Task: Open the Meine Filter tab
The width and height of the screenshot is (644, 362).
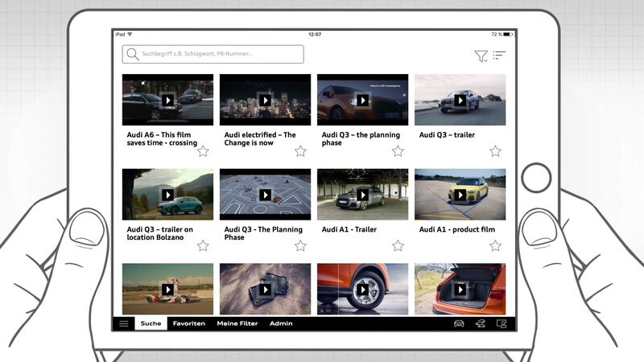Action: [x=237, y=323]
